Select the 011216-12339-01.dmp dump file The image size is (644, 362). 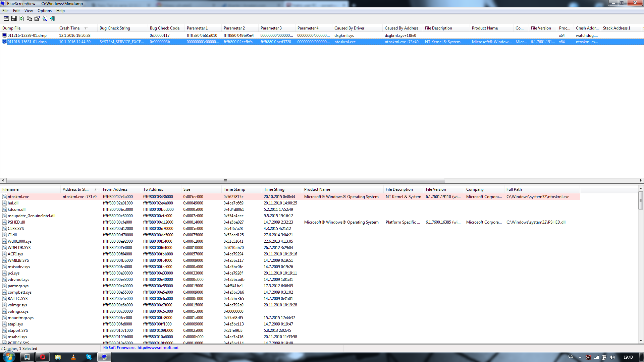[x=27, y=36]
